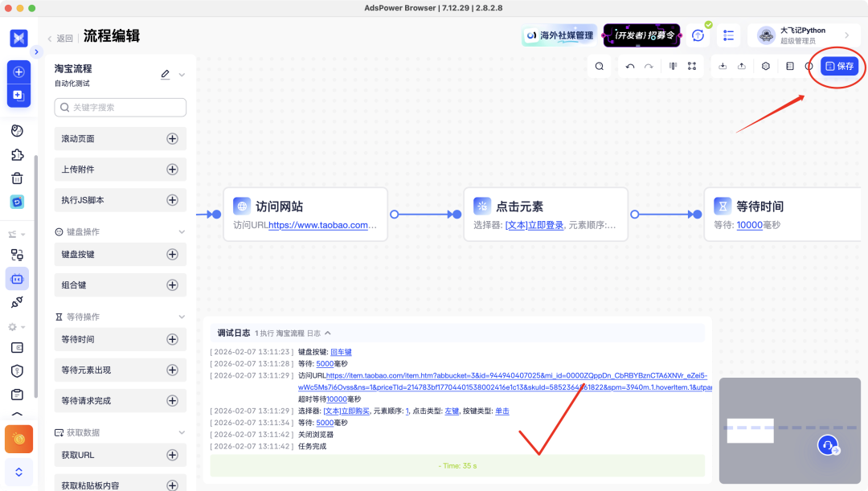Click the align nodes toolbar icon
This screenshot has width=868, height=491.
click(673, 66)
